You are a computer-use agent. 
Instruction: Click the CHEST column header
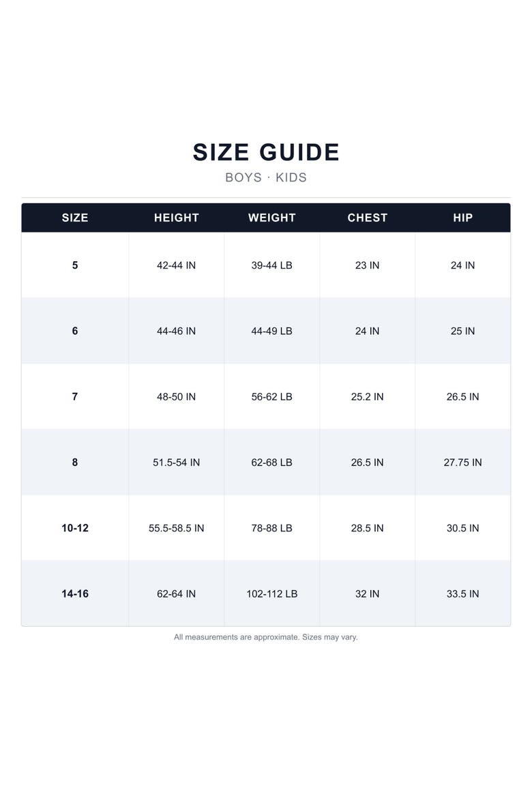coord(367,218)
